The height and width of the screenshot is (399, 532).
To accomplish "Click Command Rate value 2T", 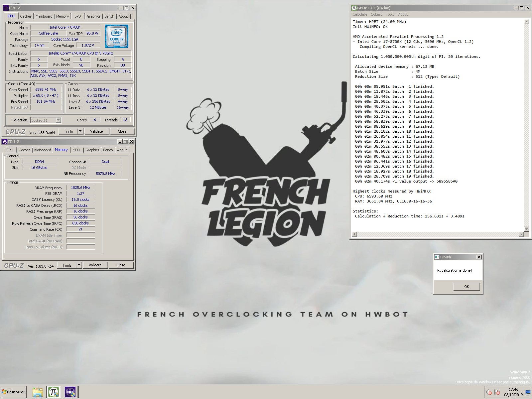I will pyautogui.click(x=80, y=229).
